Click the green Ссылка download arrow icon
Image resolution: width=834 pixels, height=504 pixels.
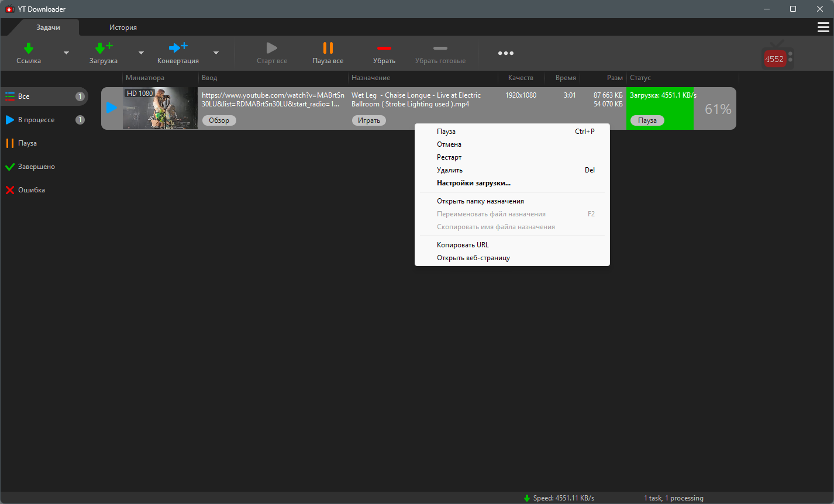(29, 48)
